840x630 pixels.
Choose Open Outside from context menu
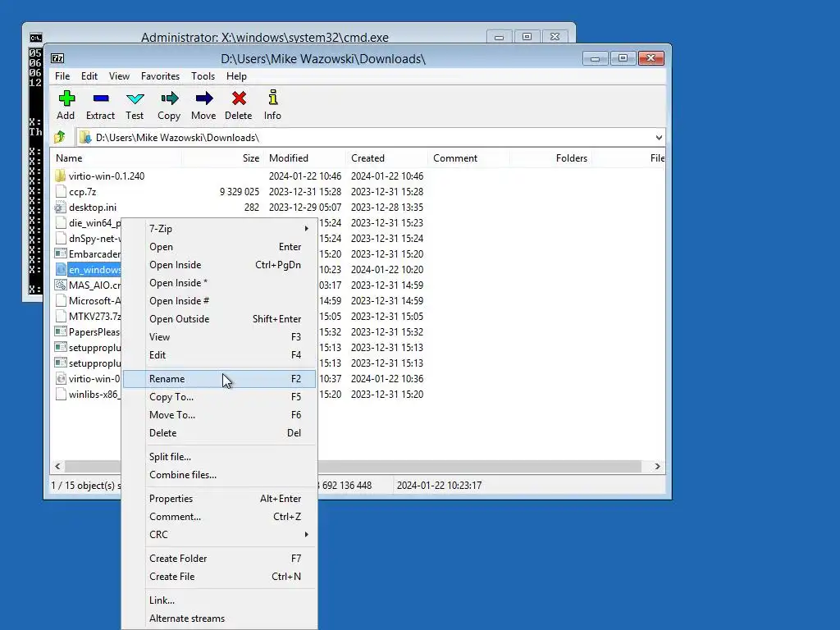point(220,319)
